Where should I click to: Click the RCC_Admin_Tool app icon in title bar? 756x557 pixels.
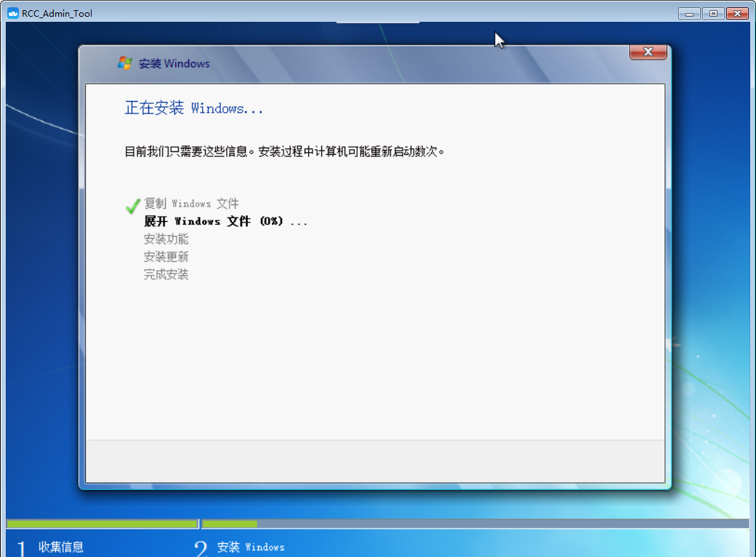pyautogui.click(x=12, y=14)
